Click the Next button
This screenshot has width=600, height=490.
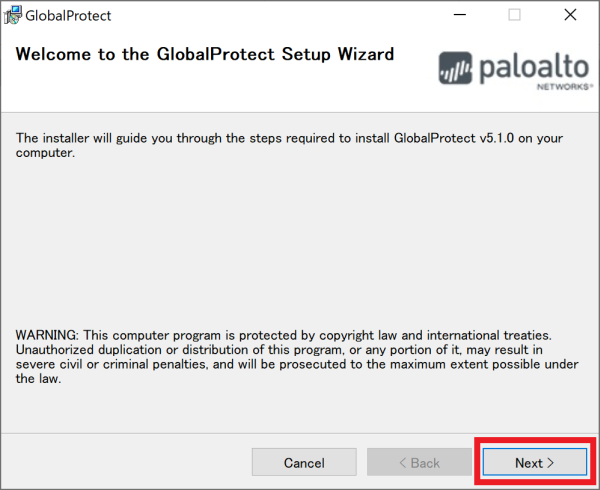pyautogui.click(x=534, y=463)
